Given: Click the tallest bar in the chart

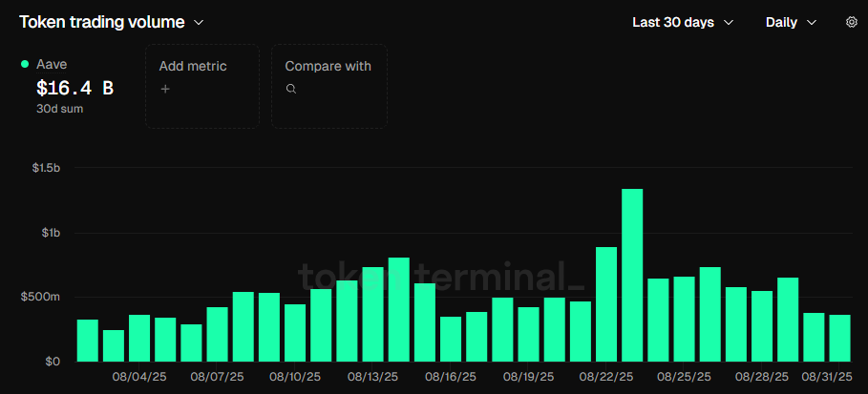Looking at the screenshot, I should pos(632,275).
